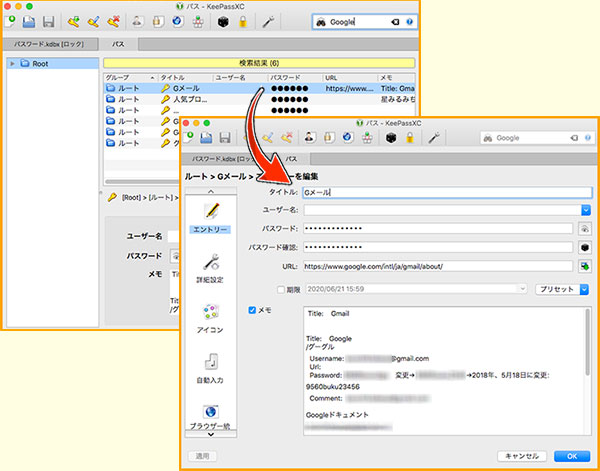Open ブラウザー統合 section in edit sidebar
The height and width of the screenshot is (471, 600).
click(210, 417)
